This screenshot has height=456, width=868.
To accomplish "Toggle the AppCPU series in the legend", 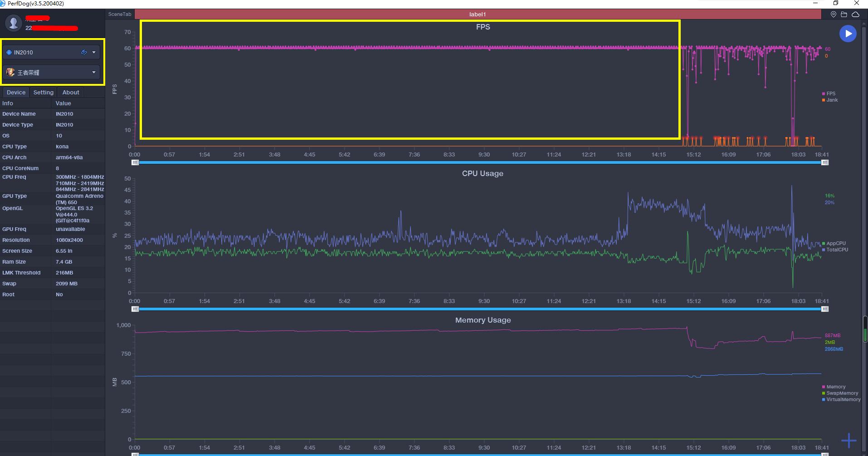I will (834, 243).
